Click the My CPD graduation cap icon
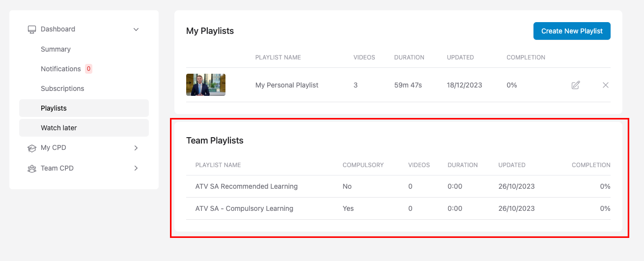Viewport: 644px width, 261px height. 32,148
